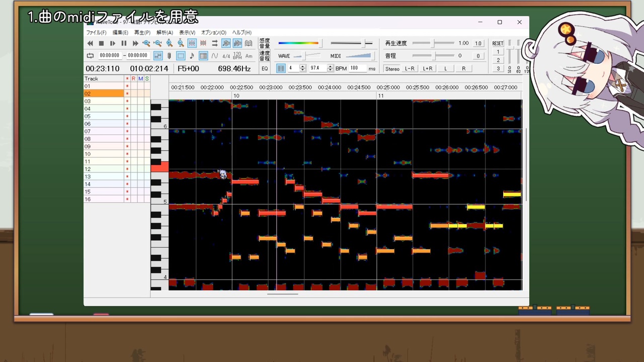Select the 感度/音量 tab
The image size is (644, 362).
click(265, 43)
